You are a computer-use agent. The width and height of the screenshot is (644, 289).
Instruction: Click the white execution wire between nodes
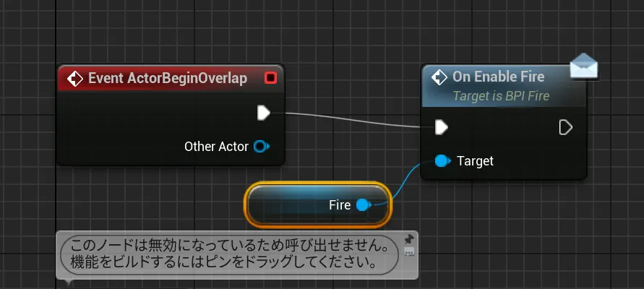(x=354, y=120)
